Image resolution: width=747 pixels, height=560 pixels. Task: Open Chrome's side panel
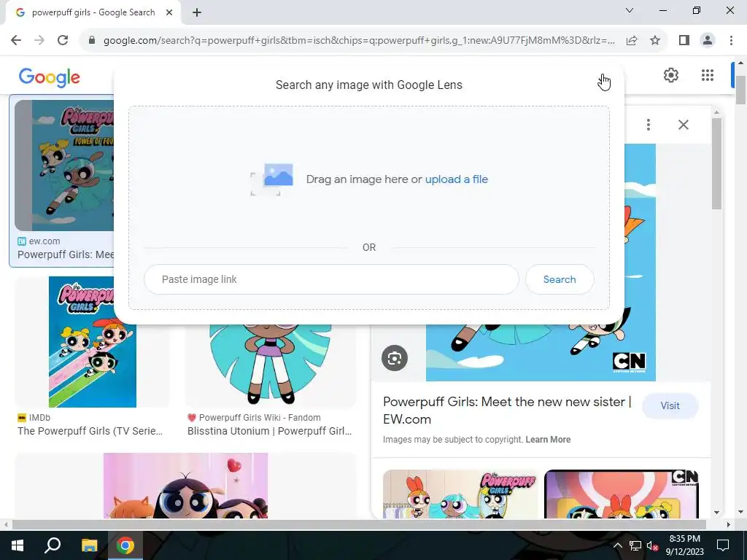[x=684, y=41]
